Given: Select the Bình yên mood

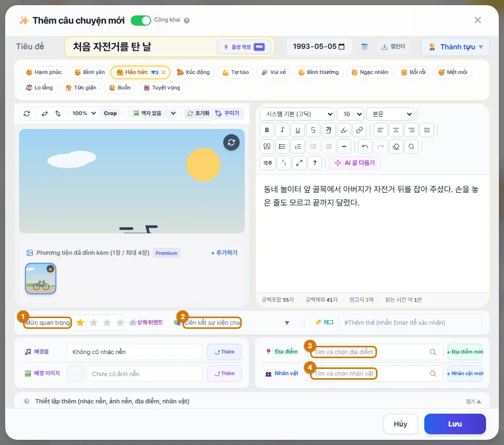Looking at the screenshot, I should pos(89,72).
